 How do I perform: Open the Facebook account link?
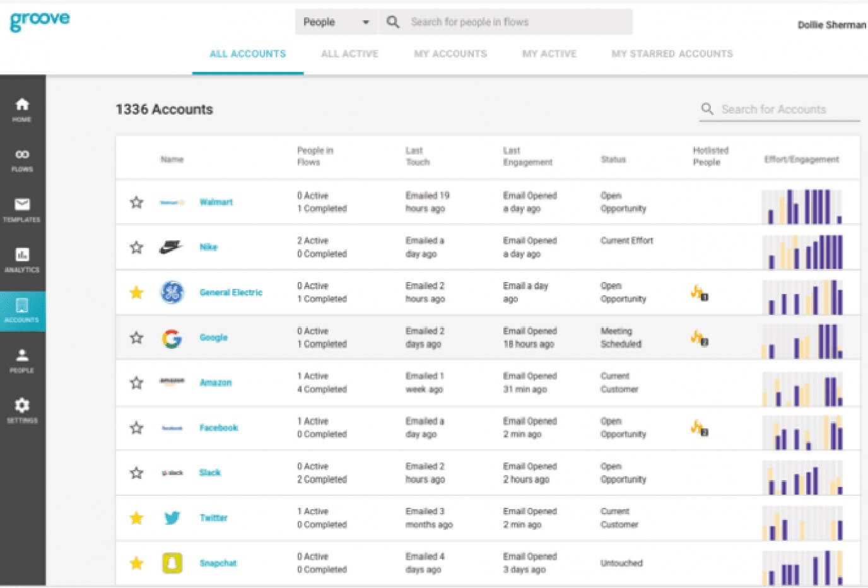point(219,428)
